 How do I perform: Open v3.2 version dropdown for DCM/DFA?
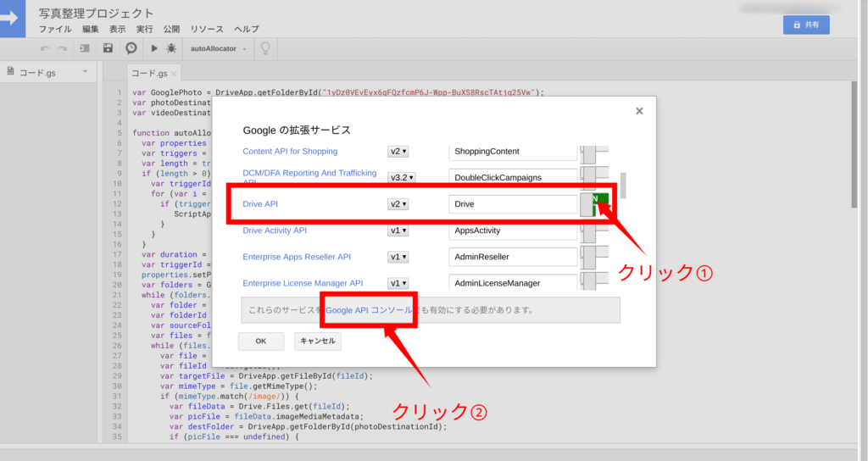(401, 178)
